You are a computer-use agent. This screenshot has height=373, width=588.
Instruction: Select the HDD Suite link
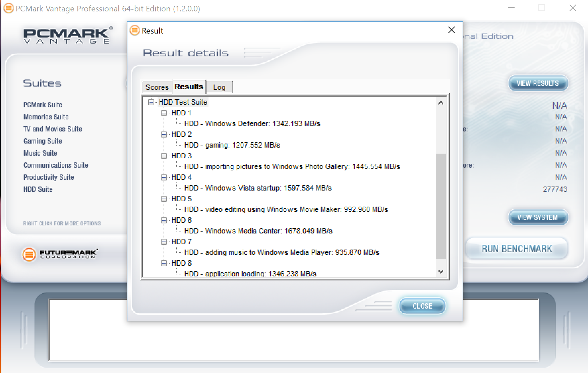coord(38,190)
